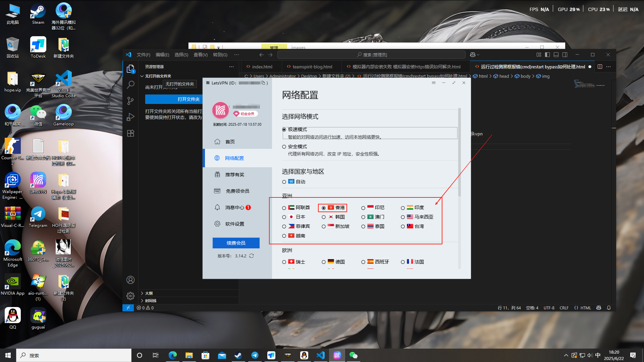Open Steam from the taskbar
The image size is (644, 362).
[x=238, y=355]
